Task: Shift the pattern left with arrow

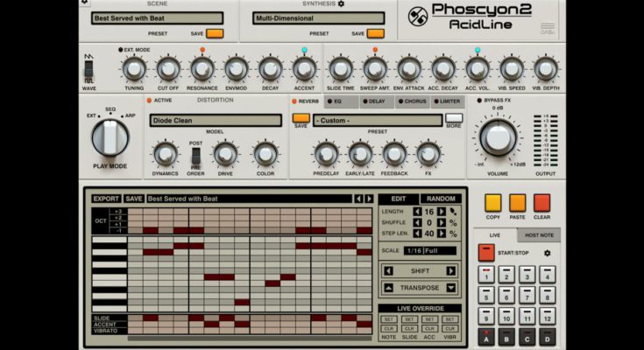Action: tap(388, 270)
